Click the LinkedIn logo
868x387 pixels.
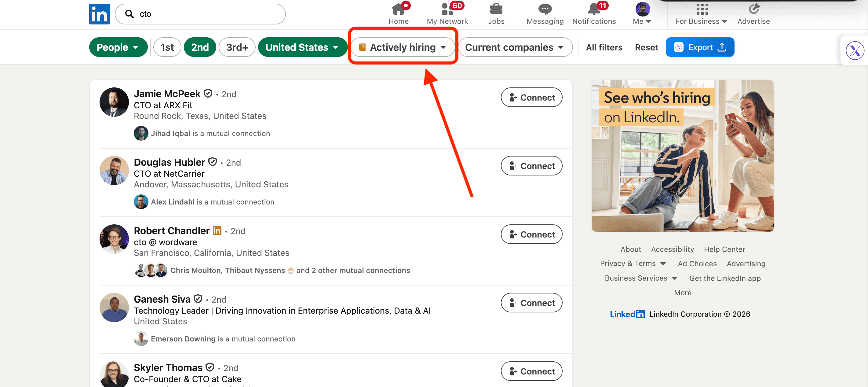pos(99,14)
